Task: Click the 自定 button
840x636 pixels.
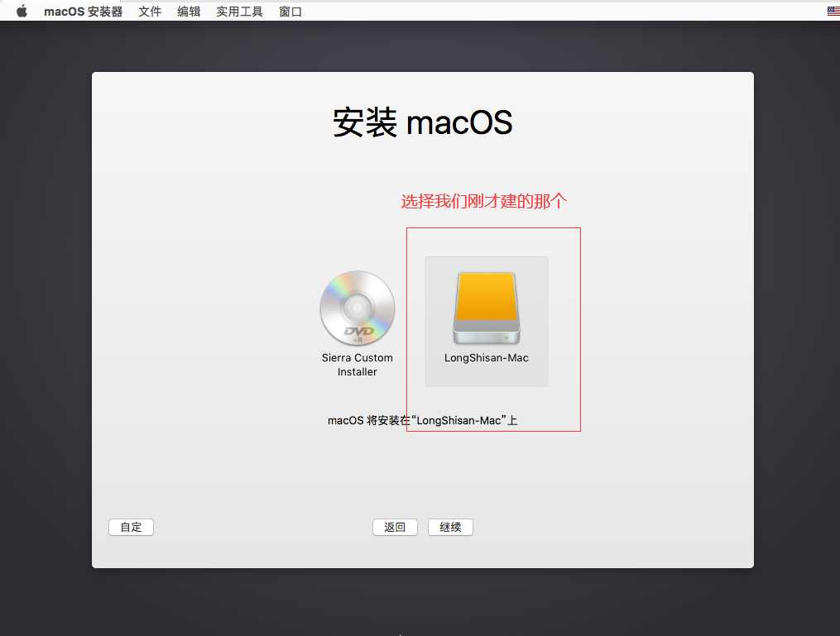Action: 132,527
